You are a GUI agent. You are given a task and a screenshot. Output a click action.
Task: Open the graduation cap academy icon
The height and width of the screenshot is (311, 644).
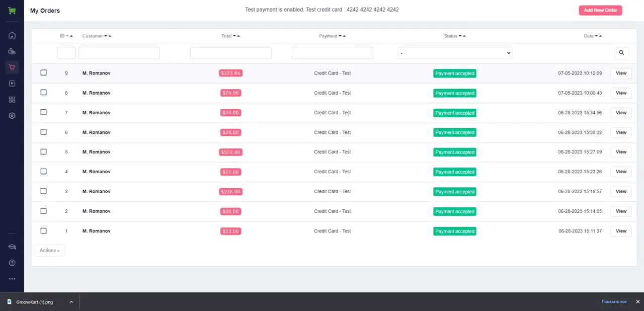pos(12,247)
